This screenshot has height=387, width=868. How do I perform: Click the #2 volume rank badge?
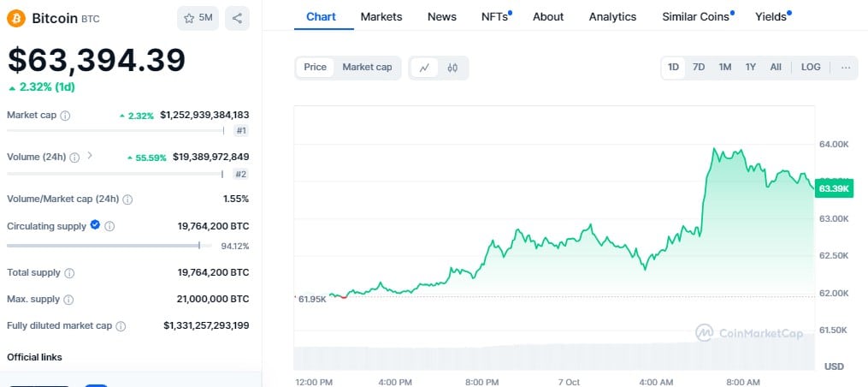coord(241,174)
